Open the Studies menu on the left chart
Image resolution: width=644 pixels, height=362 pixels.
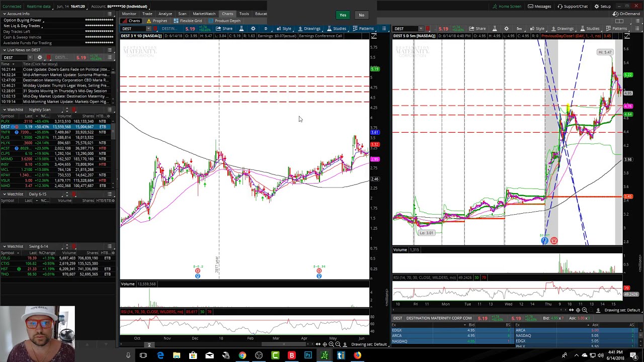point(336,29)
